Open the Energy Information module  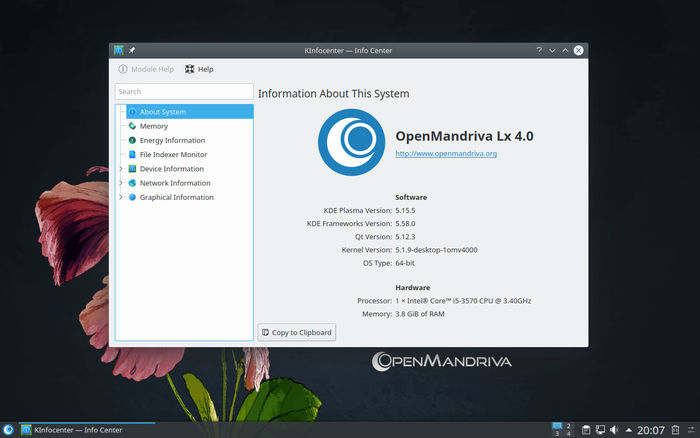point(171,140)
